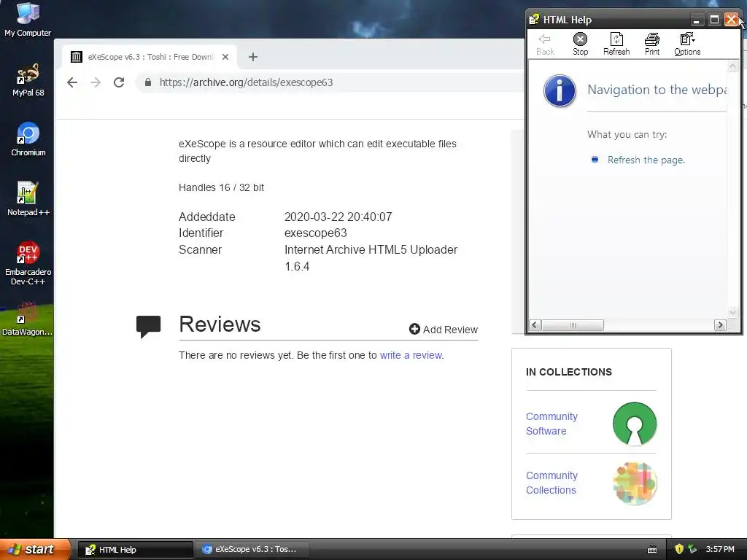Open Community Collections link
This screenshot has width=747, height=560.
click(x=551, y=483)
